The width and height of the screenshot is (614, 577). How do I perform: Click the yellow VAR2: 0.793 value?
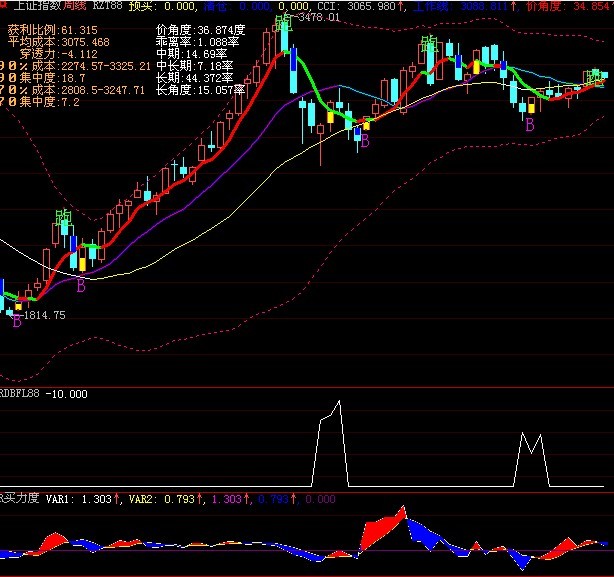(x=166, y=499)
